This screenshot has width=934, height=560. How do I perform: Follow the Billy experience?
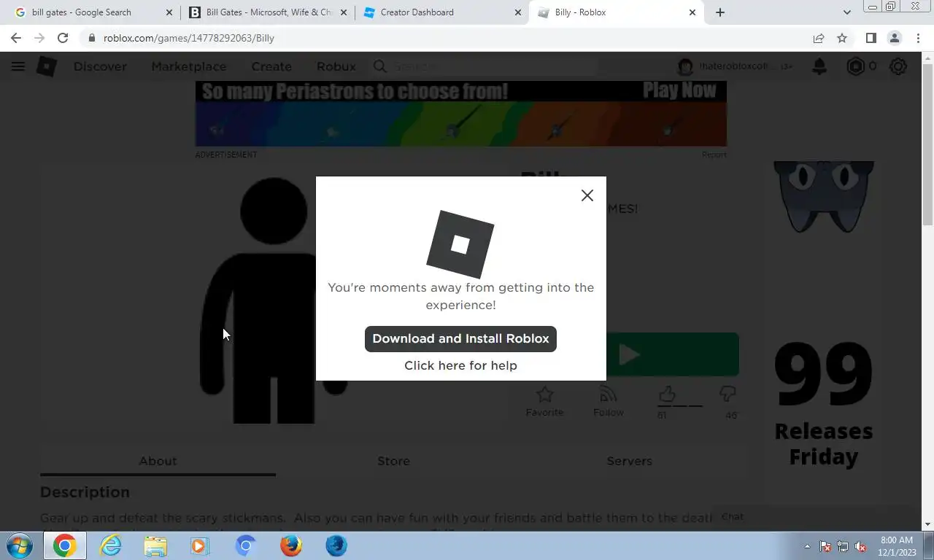608,402
